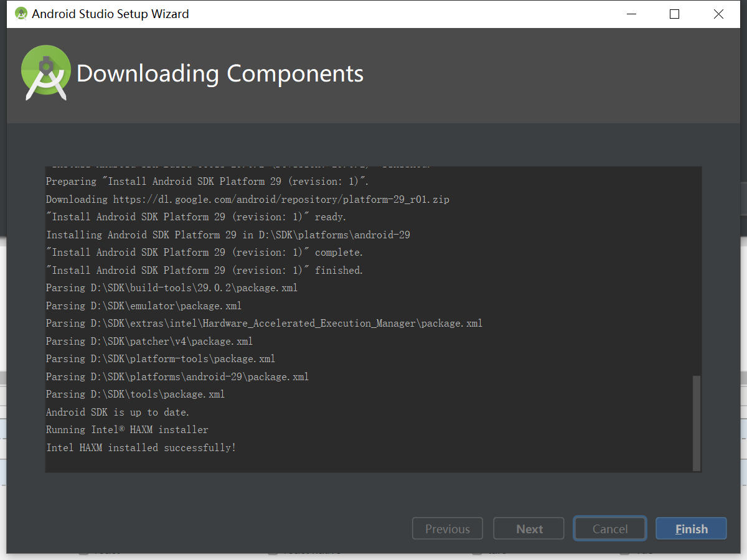This screenshot has height=560, width=747.
Task: Click the Android Studio logo in header
Action: (x=45, y=73)
